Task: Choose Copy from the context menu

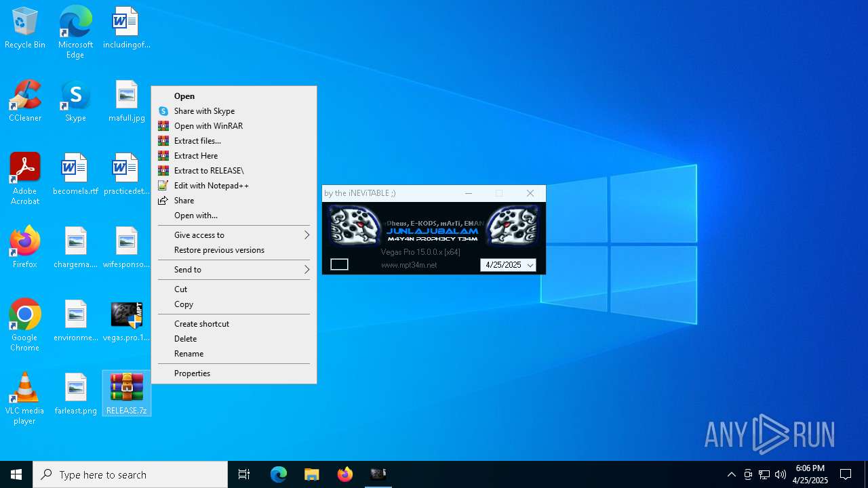Action: point(234,304)
